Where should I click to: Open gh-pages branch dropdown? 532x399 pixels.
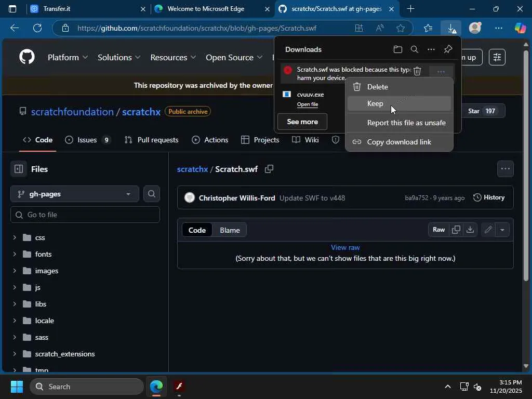(75, 194)
